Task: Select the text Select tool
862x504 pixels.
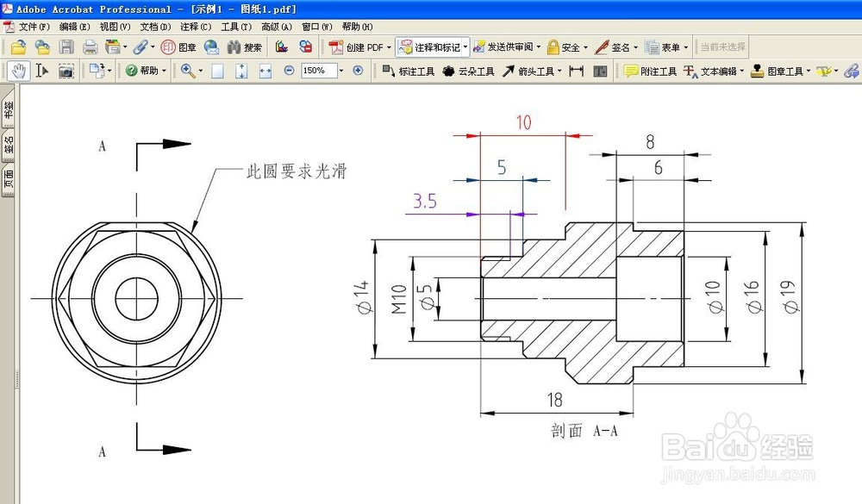Action: coord(42,71)
